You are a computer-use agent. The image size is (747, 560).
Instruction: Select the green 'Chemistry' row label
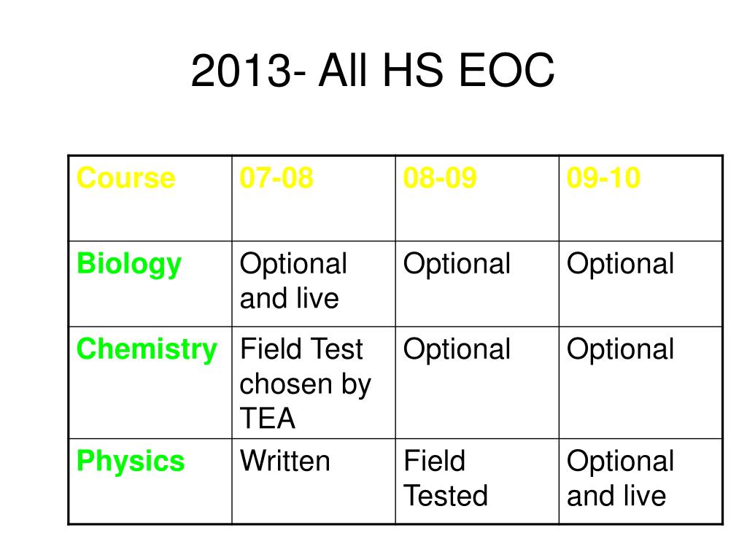(150, 382)
